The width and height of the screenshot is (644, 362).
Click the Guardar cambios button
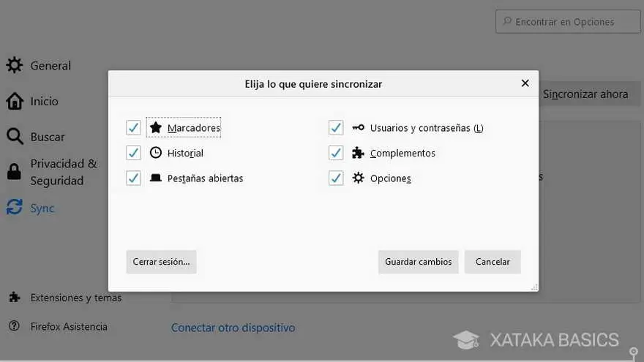pyautogui.click(x=418, y=262)
